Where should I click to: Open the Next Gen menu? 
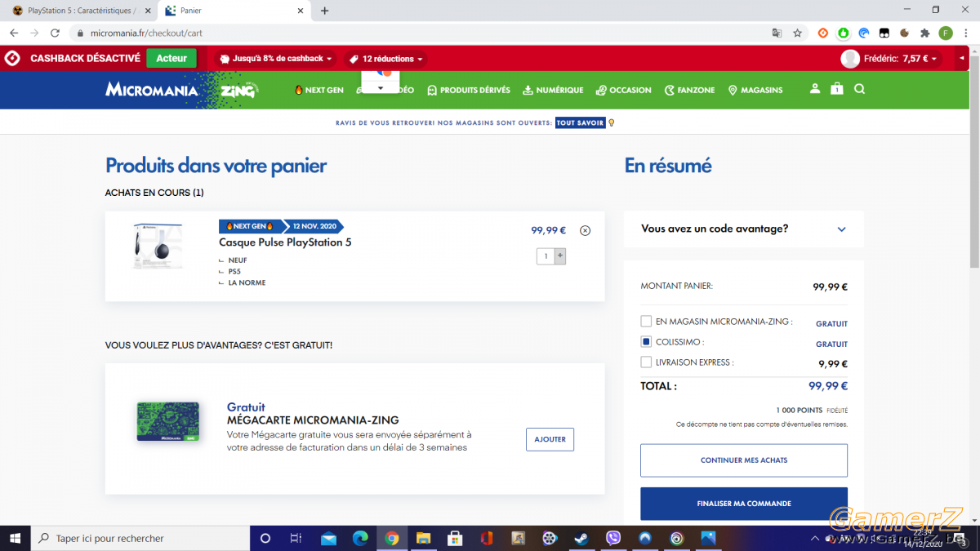click(x=318, y=90)
